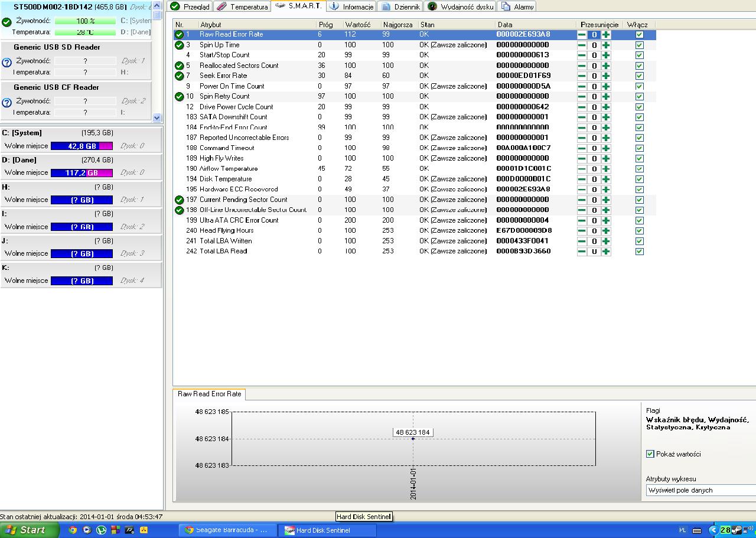Sort by the Najgorsza column header
756x538 pixels.
(399, 25)
